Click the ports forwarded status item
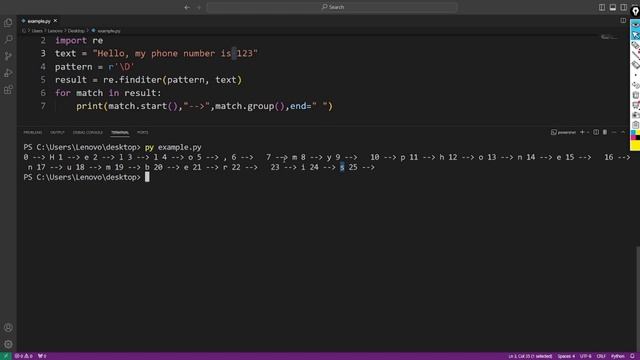Image resolution: width=640 pixels, height=360 pixels. 42,356
